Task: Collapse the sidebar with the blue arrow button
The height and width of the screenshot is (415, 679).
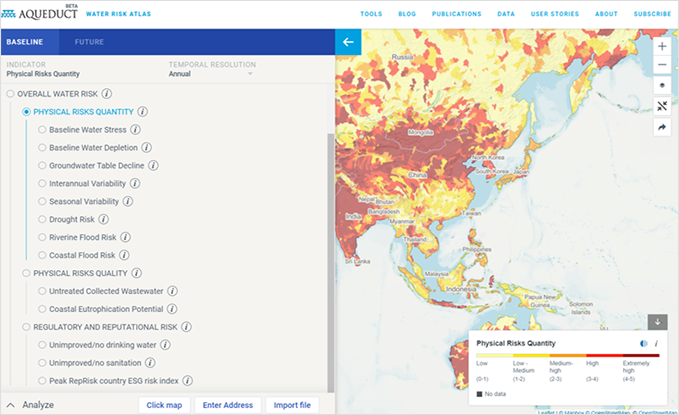Action: pyautogui.click(x=348, y=42)
